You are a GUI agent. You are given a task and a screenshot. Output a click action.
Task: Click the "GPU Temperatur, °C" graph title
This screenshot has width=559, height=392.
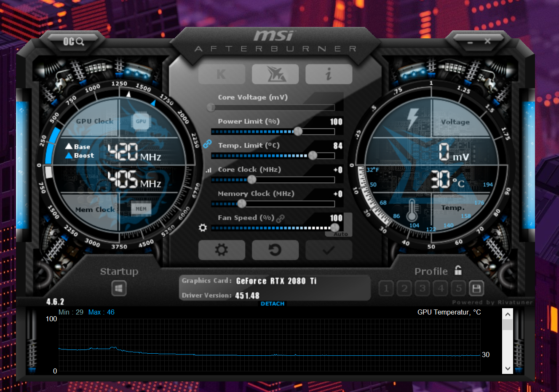449,312
